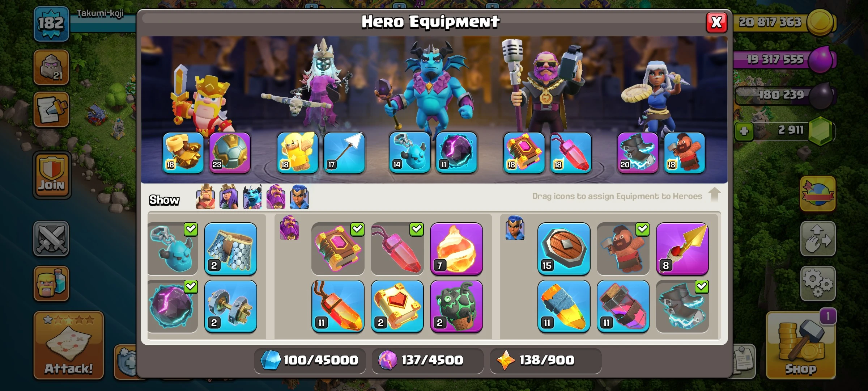Open the settings gears icon
Image resolution: width=868 pixels, height=391 pixels.
click(818, 283)
